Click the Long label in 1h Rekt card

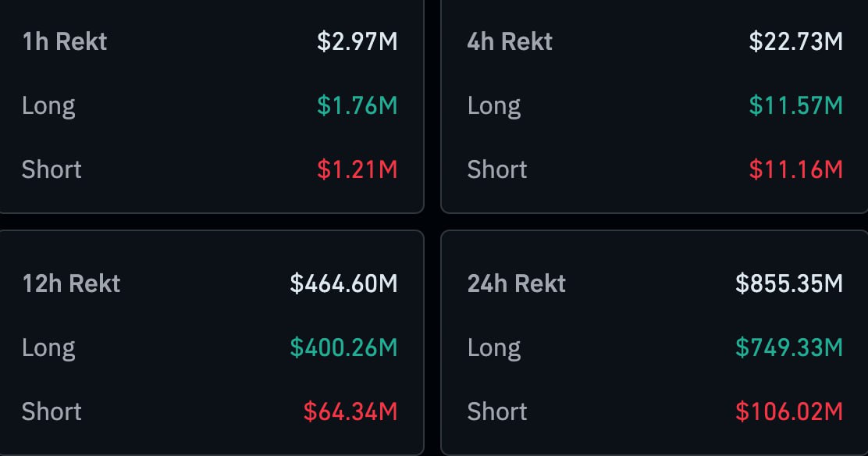click(x=48, y=105)
